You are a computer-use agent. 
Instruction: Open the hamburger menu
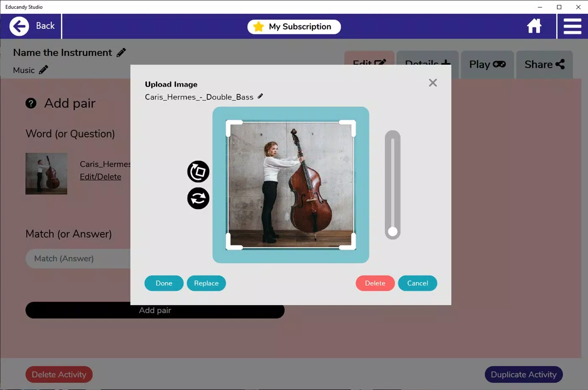click(x=572, y=26)
